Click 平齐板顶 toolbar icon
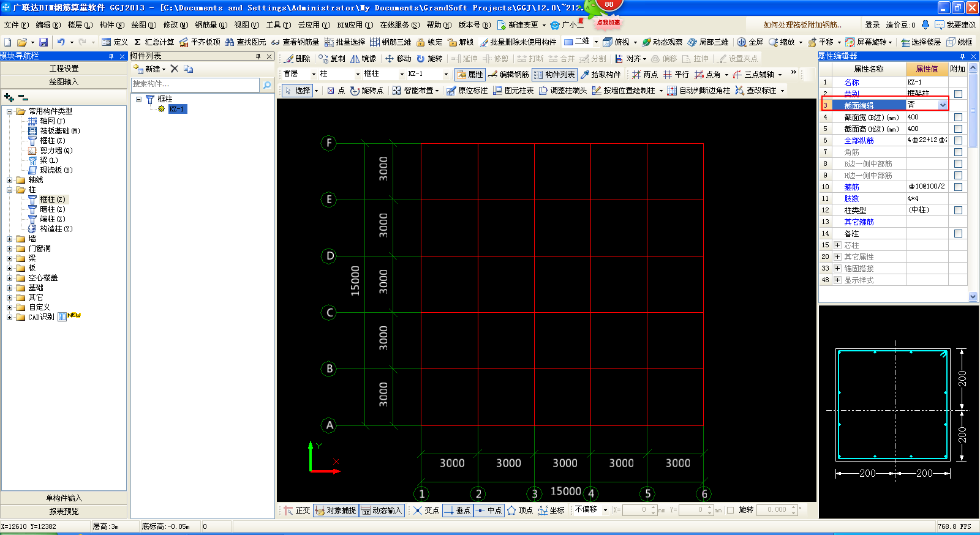 pyautogui.click(x=200, y=42)
